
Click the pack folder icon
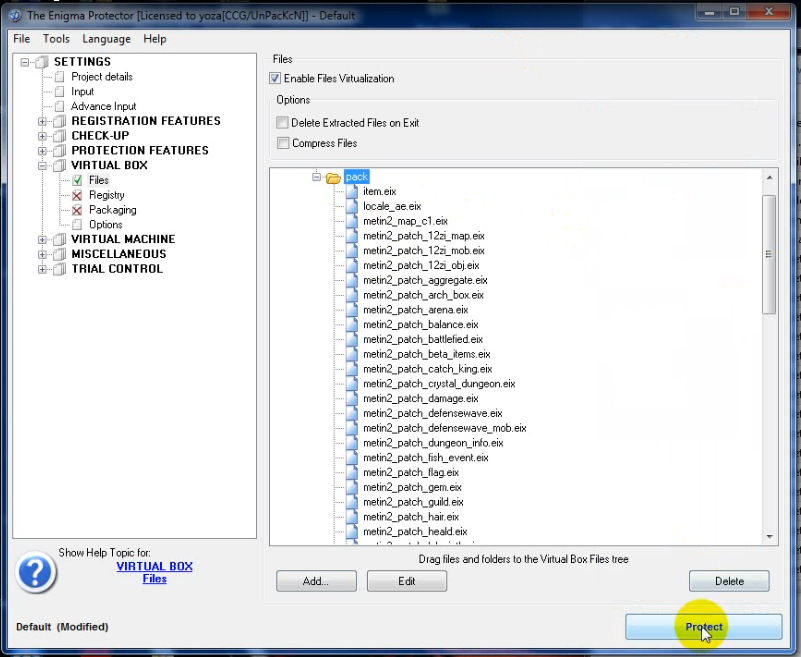tap(333, 178)
